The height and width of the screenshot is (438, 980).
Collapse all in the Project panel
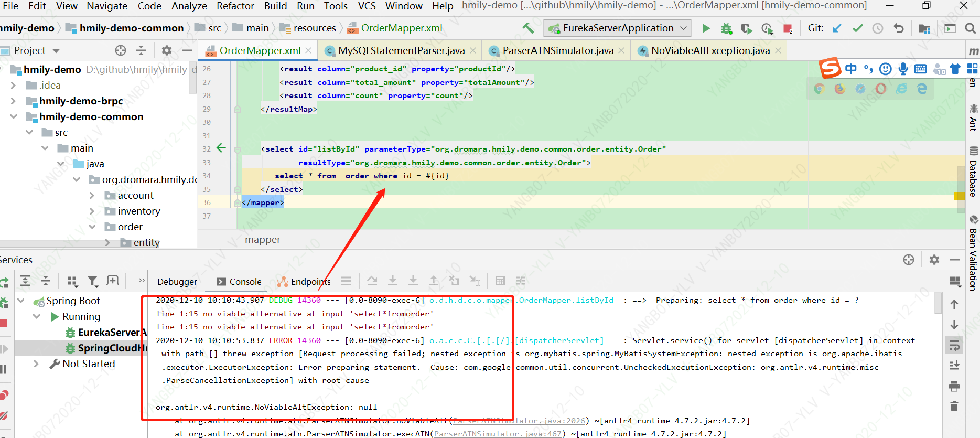pyautogui.click(x=141, y=50)
